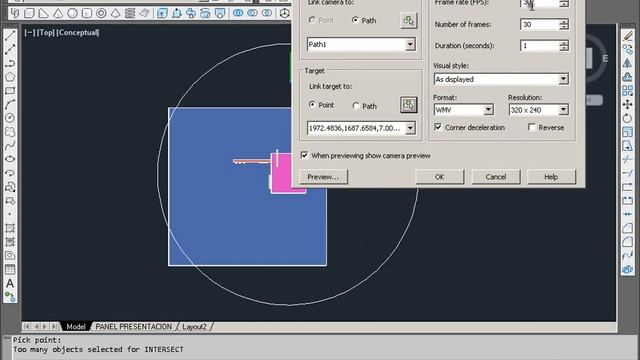Image resolution: width=640 pixels, height=360 pixels.
Task: Click the pick target point button
Action: click(408, 105)
